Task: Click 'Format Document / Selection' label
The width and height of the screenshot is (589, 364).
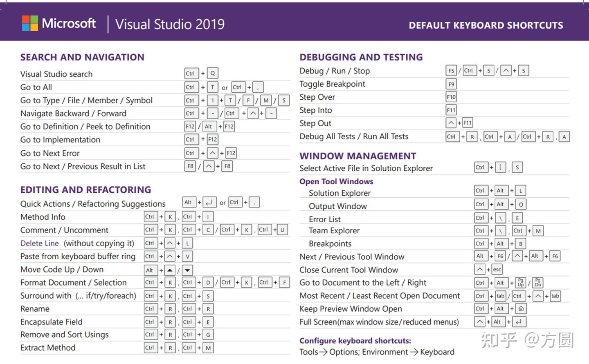Action: (74, 283)
